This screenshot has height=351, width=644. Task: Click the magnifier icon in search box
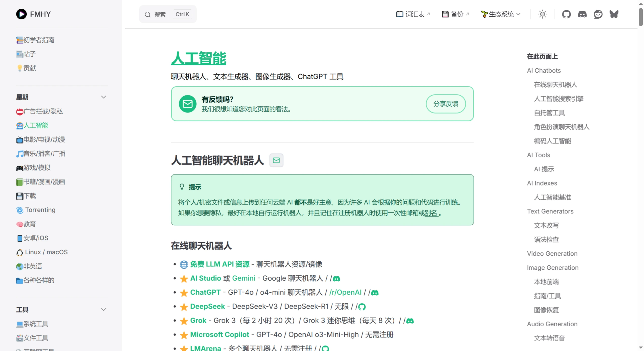[148, 15]
